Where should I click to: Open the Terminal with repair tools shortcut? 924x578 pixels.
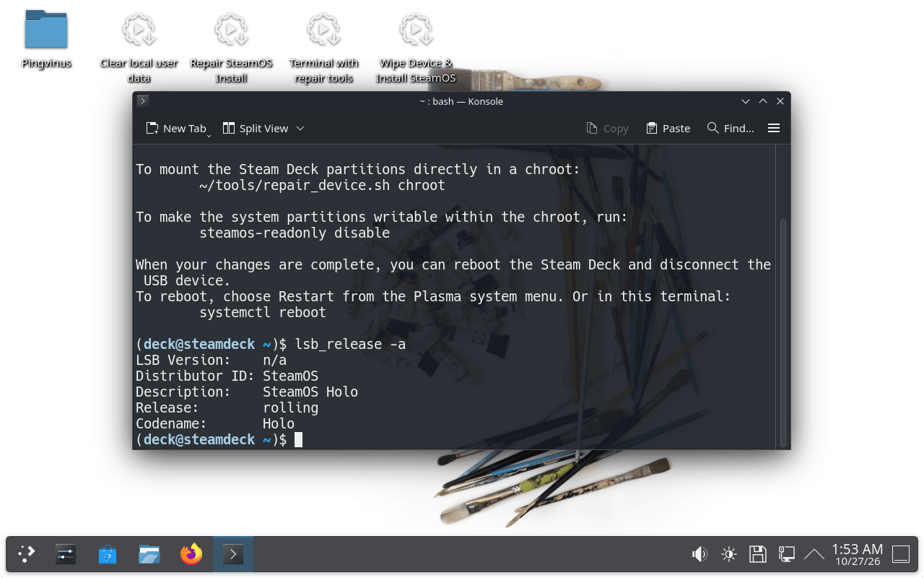click(323, 48)
